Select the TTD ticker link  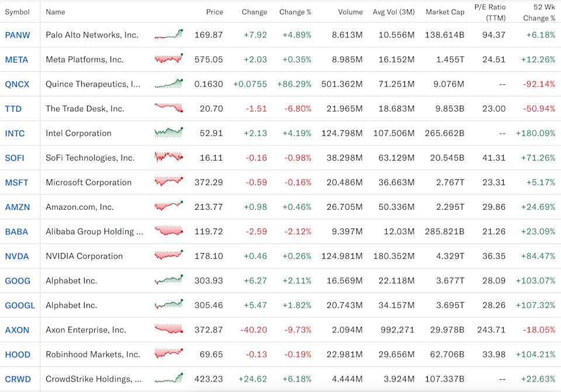coord(13,109)
